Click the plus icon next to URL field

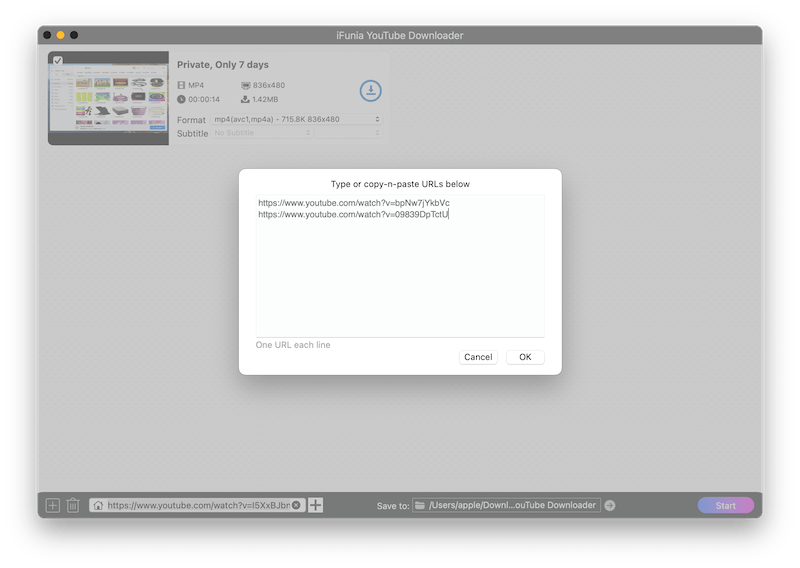(315, 505)
